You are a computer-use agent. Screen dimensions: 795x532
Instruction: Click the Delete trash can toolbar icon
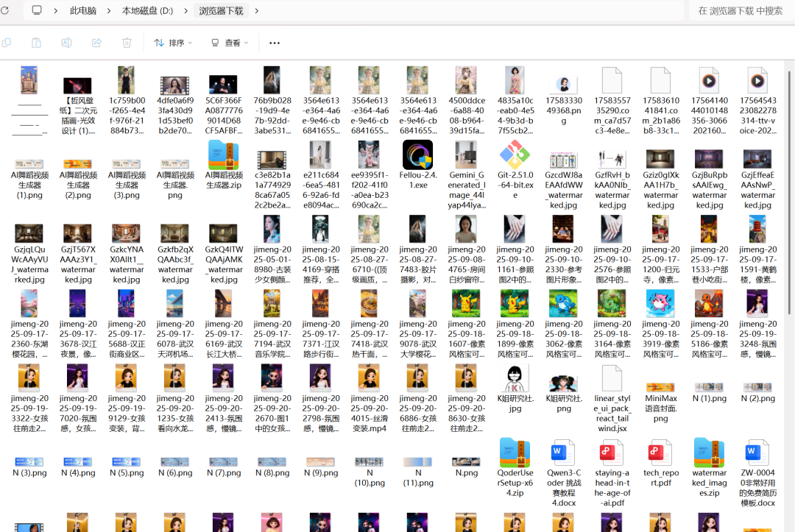pos(127,43)
